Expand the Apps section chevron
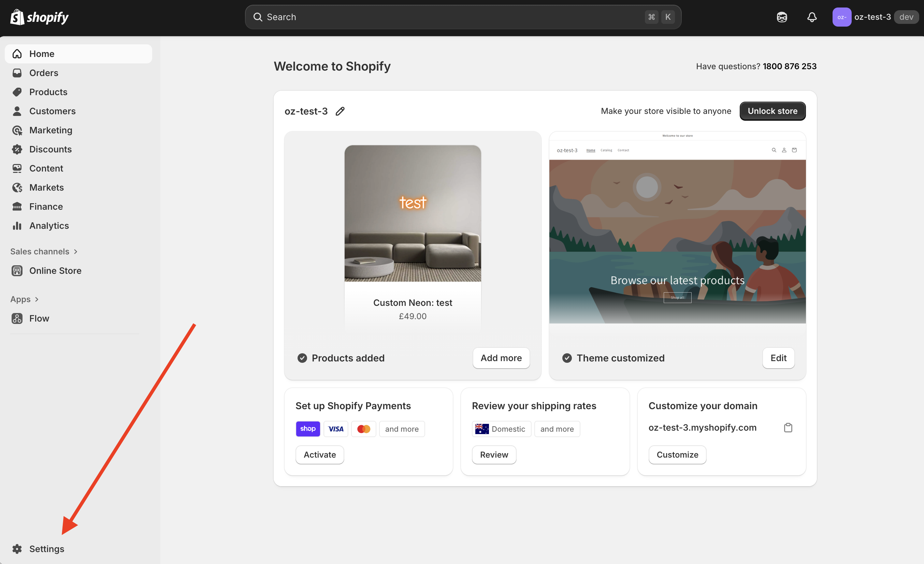The height and width of the screenshot is (564, 924). [x=37, y=299]
